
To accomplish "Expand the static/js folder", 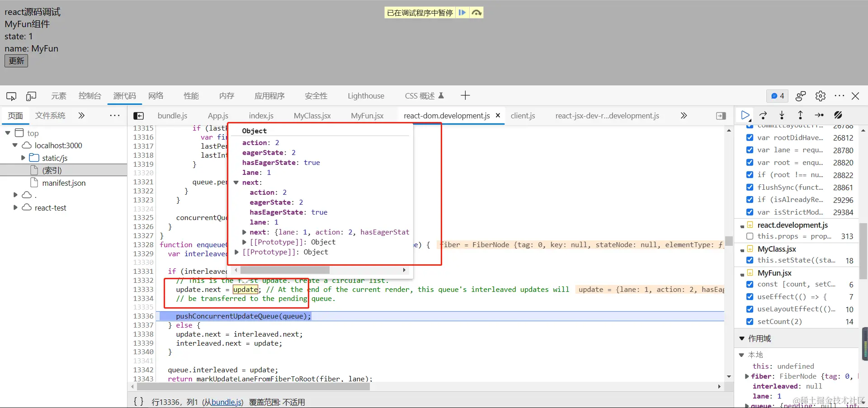I will pos(23,158).
